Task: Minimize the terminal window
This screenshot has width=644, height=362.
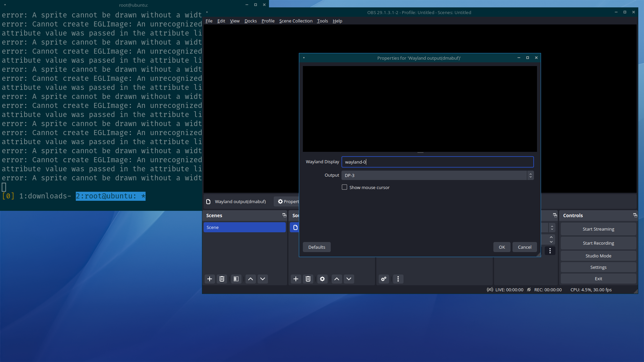Action: point(247,5)
